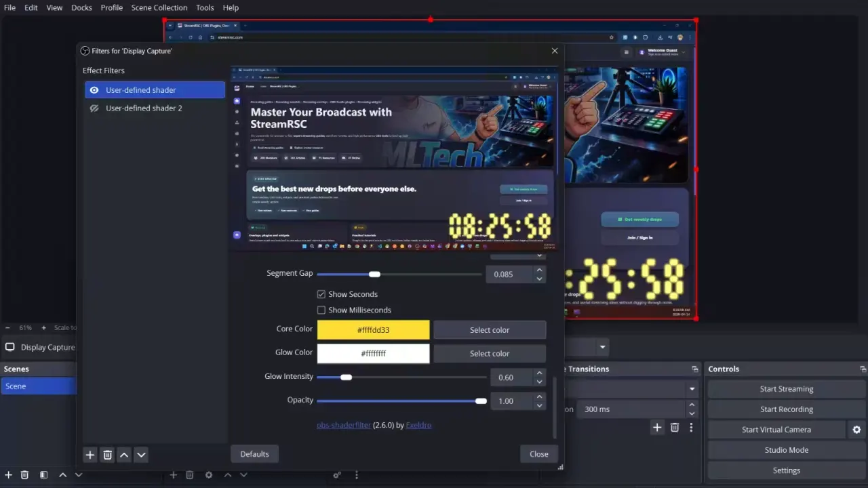The image size is (868, 488).
Task: Enable Show Milliseconds checkbox
Action: coord(321,310)
